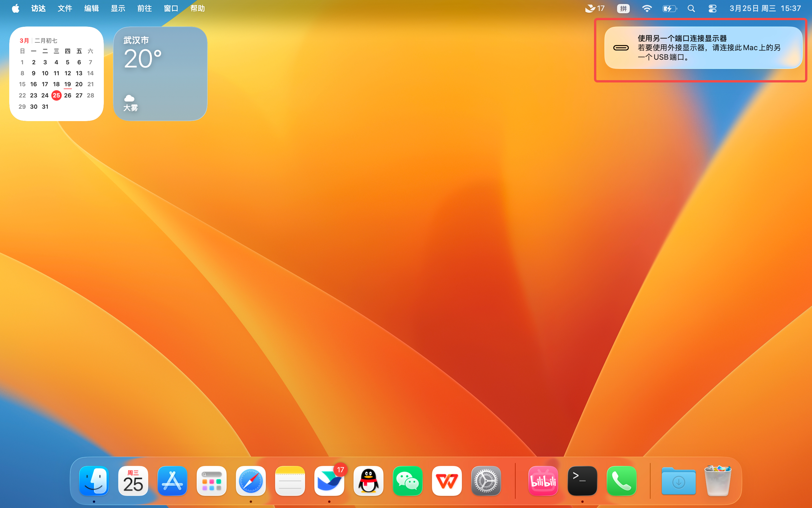This screenshot has height=508, width=812.
Task: Launch WeChat from the Dock
Action: coord(407,481)
